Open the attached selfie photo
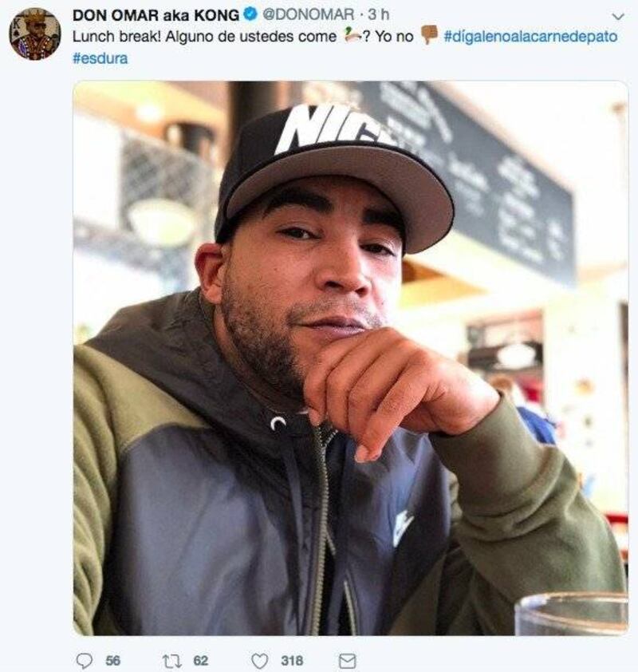 tap(350, 358)
